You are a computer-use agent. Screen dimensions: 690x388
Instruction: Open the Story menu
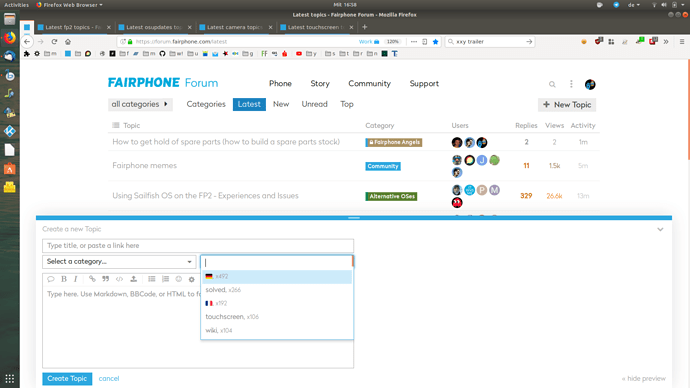tap(320, 84)
